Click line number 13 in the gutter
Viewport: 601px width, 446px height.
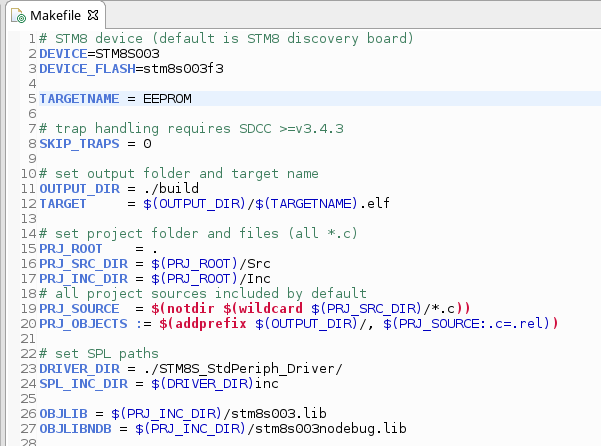tap(28, 219)
